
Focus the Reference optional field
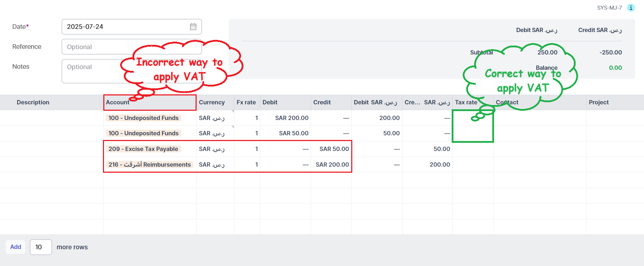tap(96, 47)
